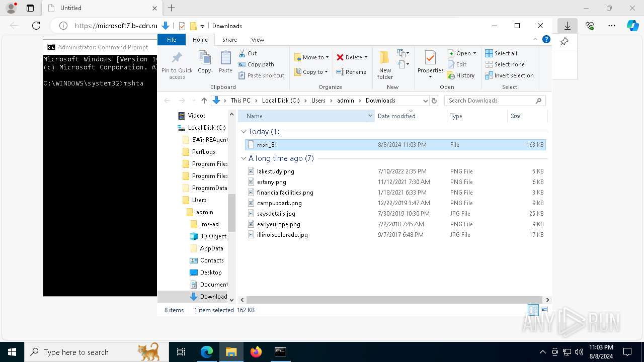Switch to the View ribbon tab
Viewport: 644px width, 362px height.
coord(258,40)
